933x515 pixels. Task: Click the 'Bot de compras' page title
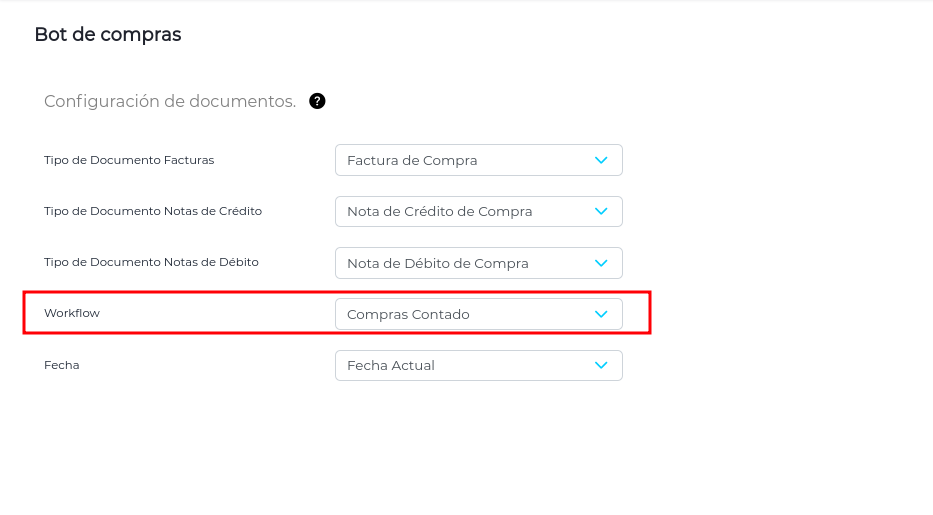click(108, 35)
